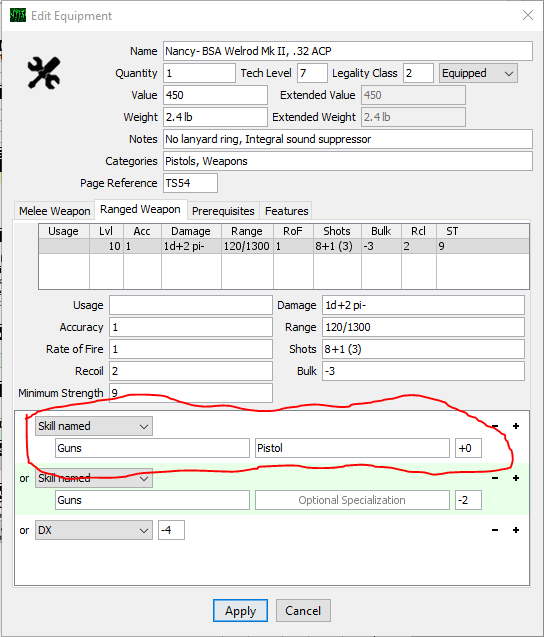Viewport: 544px width, 637px height.
Task: Click the Cancel button
Action: click(303, 611)
